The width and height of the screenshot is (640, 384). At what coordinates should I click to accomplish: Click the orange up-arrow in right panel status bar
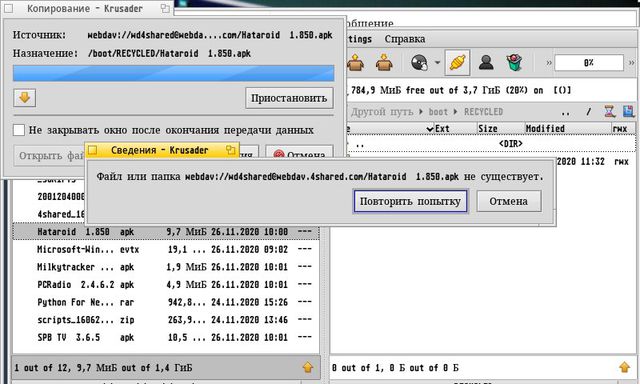tap(624, 367)
